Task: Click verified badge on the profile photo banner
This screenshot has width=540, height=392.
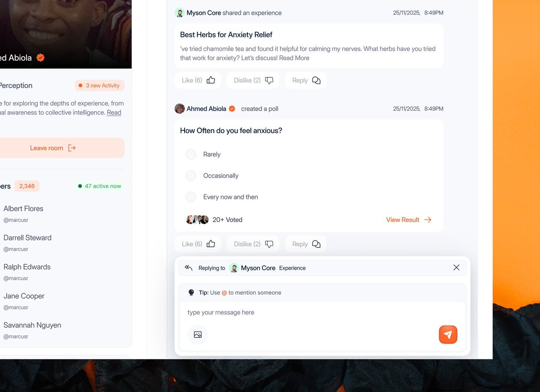Action: 40,58
